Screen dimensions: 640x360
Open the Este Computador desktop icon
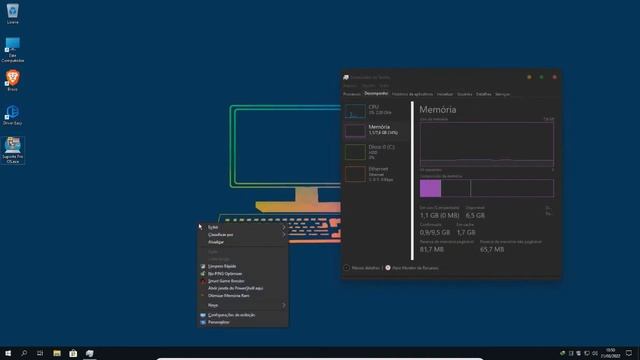click(13, 50)
